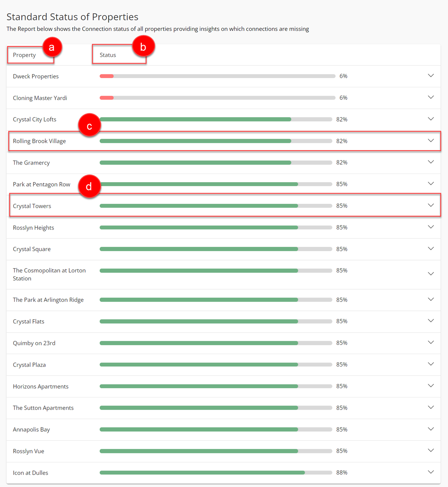Click the Dweck Properties red progress bar
This screenshot has width=448, height=487.
[107, 76]
